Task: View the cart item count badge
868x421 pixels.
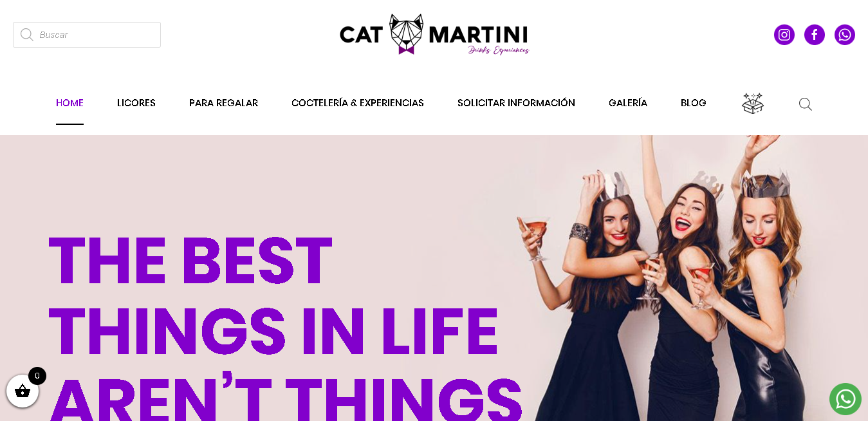Action: (37, 376)
